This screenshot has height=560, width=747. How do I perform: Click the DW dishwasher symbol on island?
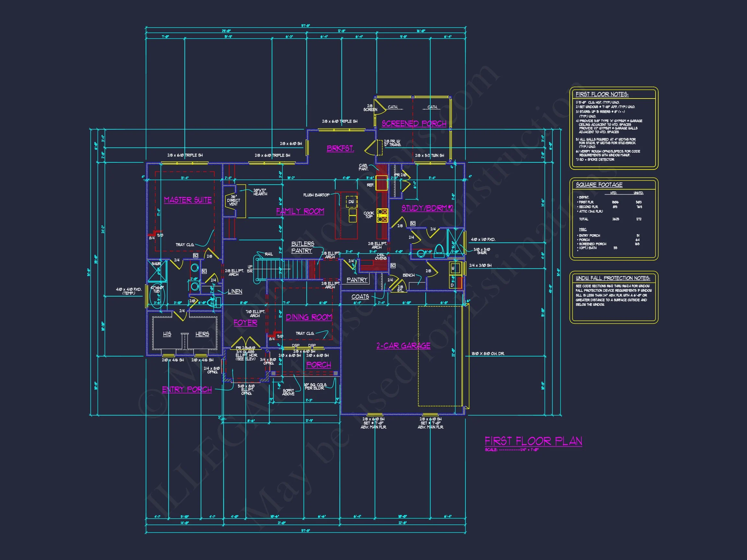click(351, 202)
